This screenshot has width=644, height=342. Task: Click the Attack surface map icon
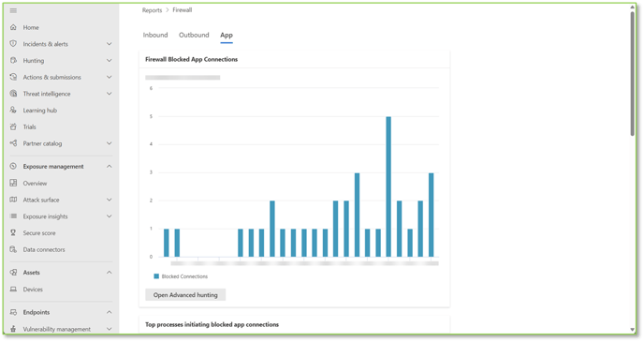(13, 200)
